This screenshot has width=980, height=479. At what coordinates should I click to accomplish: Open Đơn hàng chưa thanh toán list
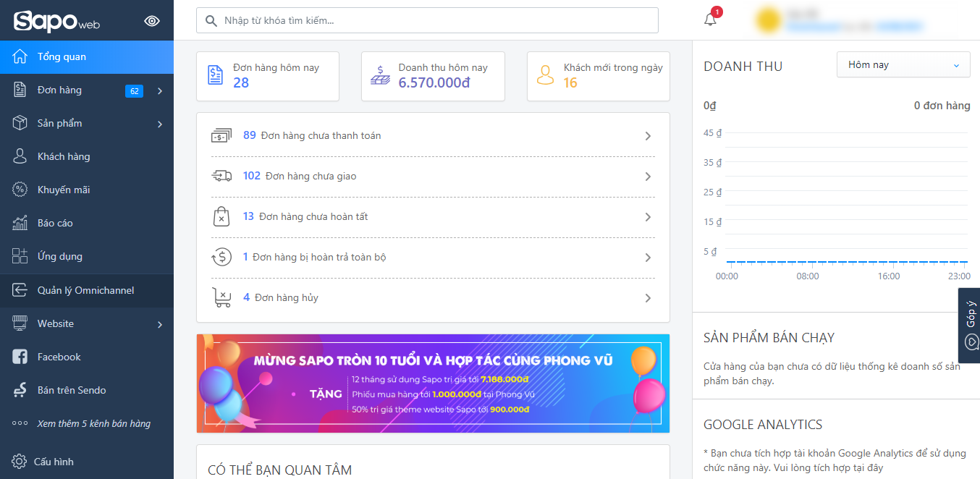pyautogui.click(x=432, y=136)
